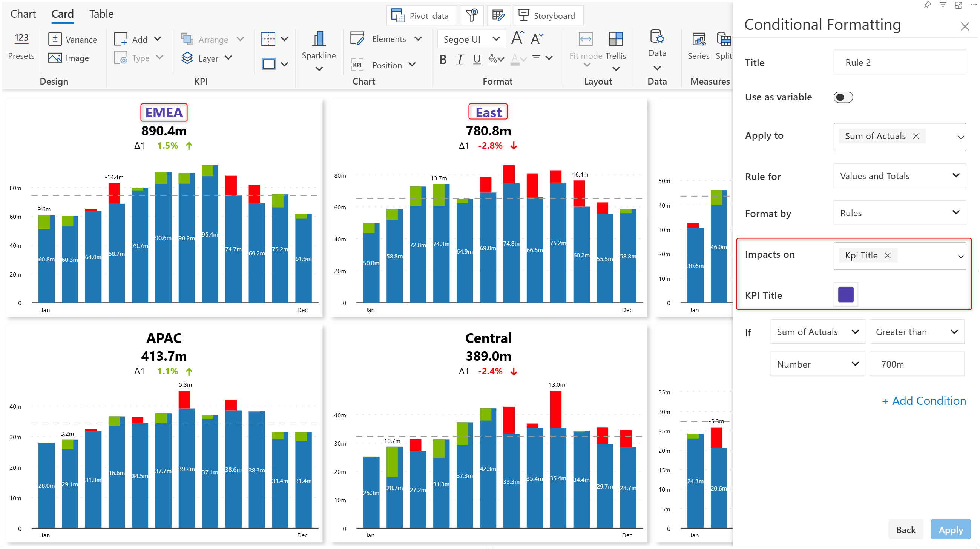Remove the Sum of Actuals tag
The image size is (980, 549).
915,136
